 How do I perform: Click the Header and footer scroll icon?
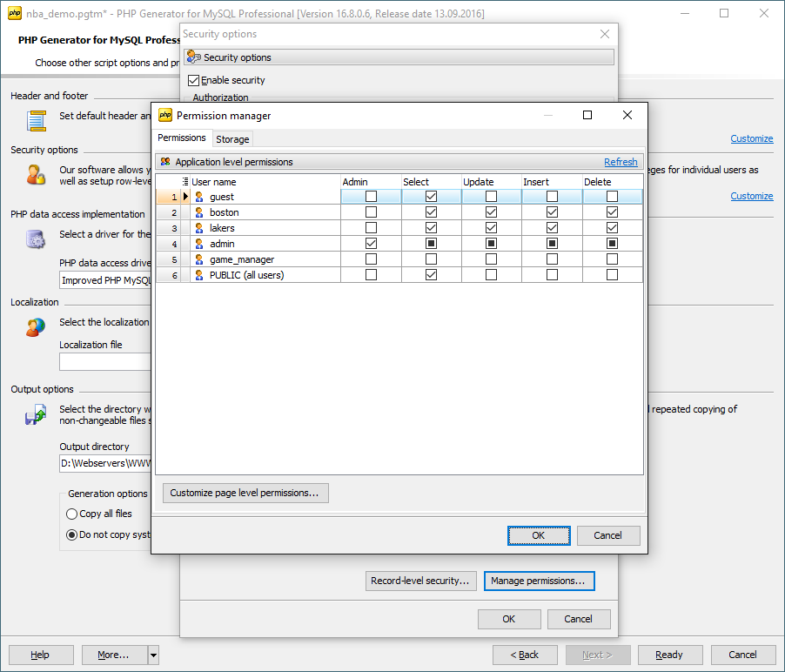[x=36, y=120]
